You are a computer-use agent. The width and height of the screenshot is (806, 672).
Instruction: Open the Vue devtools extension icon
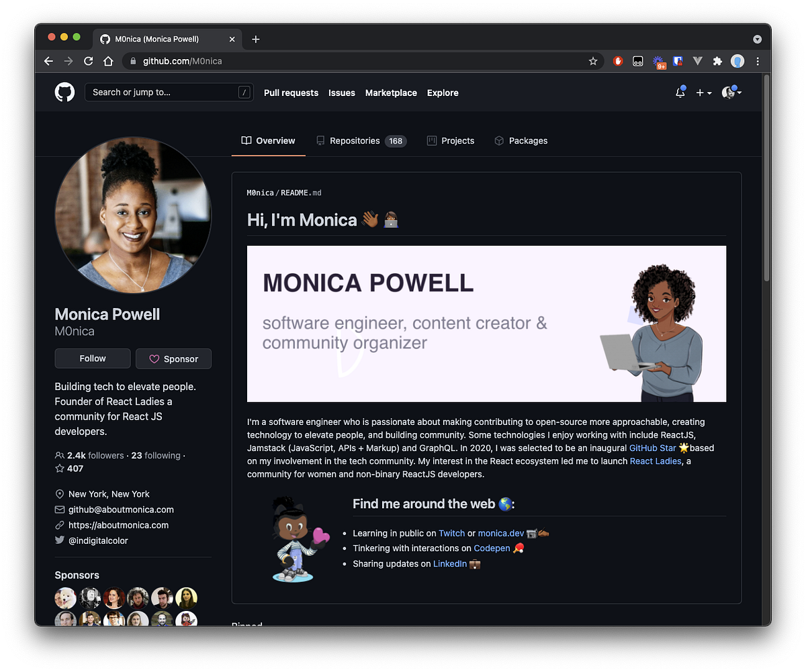(x=698, y=61)
